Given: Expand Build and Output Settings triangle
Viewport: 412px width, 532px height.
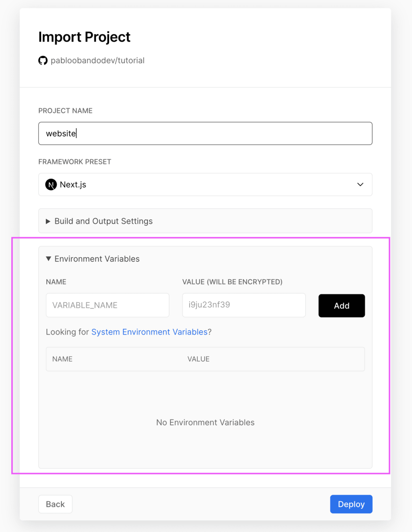Looking at the screenshot, I should pyautogui.click(x=48, y=221).
